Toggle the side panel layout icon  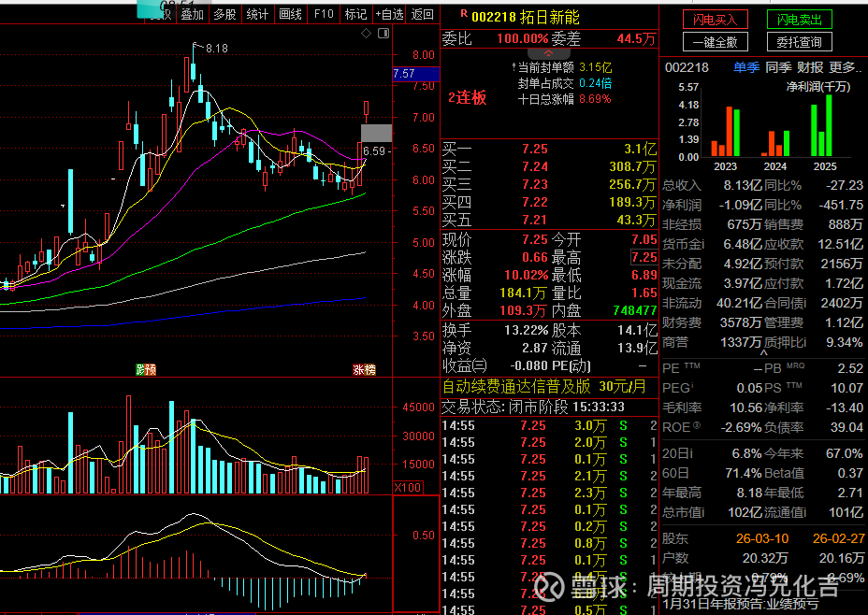[383, 34]
